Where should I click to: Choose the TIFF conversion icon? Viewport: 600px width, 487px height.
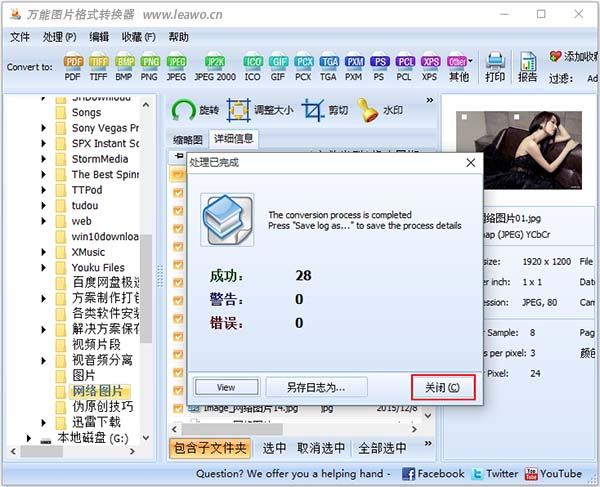pyautogui.click(x=98, y=66)
